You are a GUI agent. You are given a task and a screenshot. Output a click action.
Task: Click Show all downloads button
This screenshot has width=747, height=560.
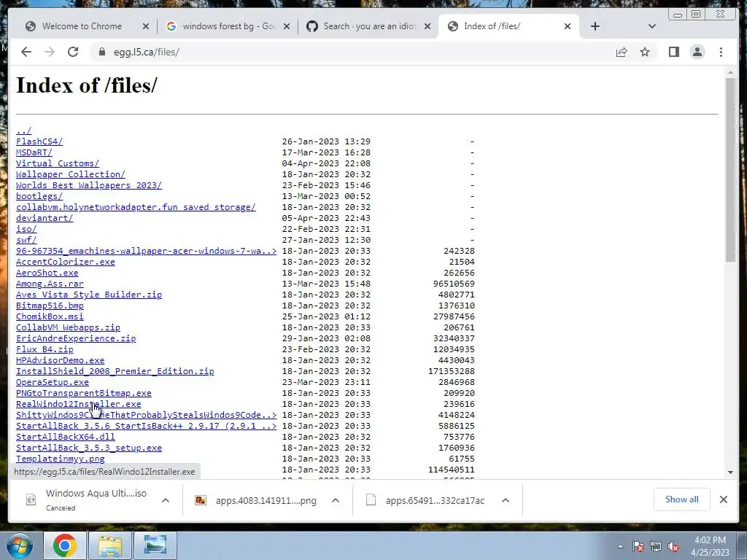[x=682, y=499]
